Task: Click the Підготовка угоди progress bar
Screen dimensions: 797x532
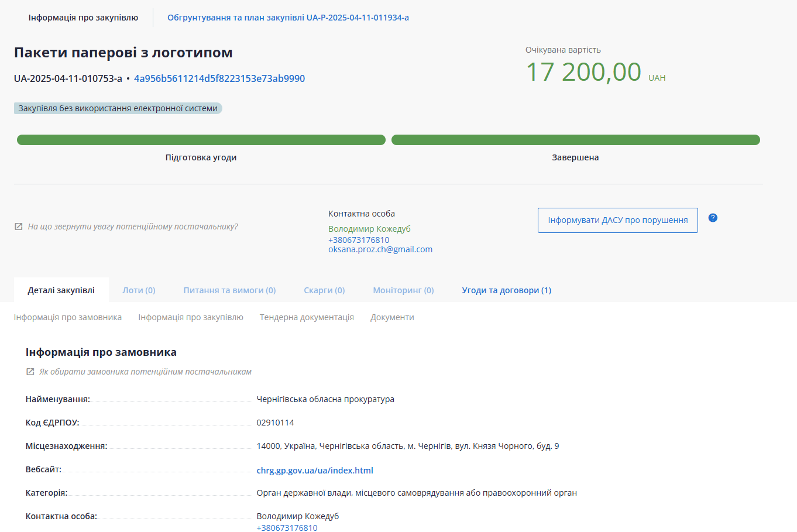Action: click(x=201, y=140)
